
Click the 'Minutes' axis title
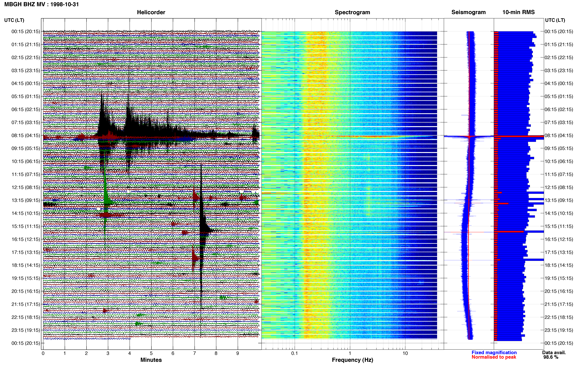151,360
